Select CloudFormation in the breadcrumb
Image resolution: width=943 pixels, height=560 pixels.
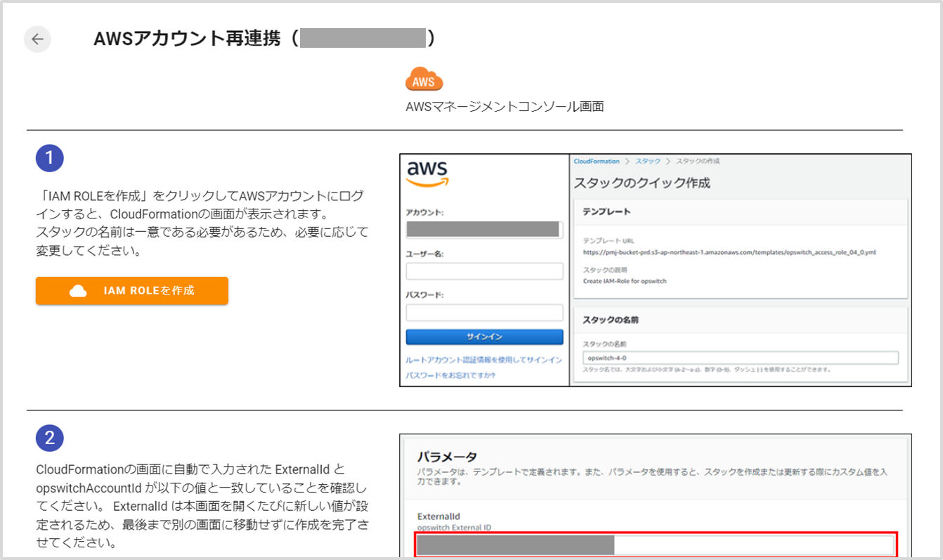pyautogui.click(x=596, y=161)
